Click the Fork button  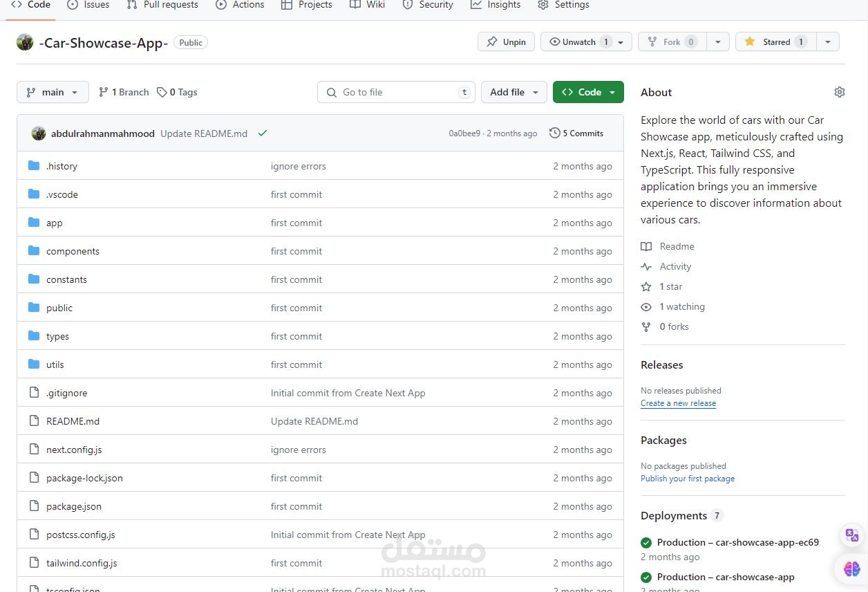[671, 41]
